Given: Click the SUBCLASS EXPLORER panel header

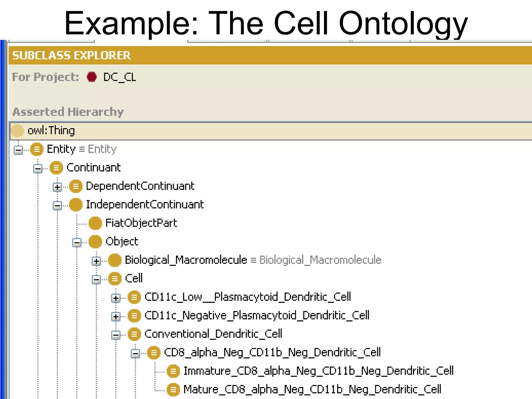Looking at the screenshot, I should tap(270, 55).
